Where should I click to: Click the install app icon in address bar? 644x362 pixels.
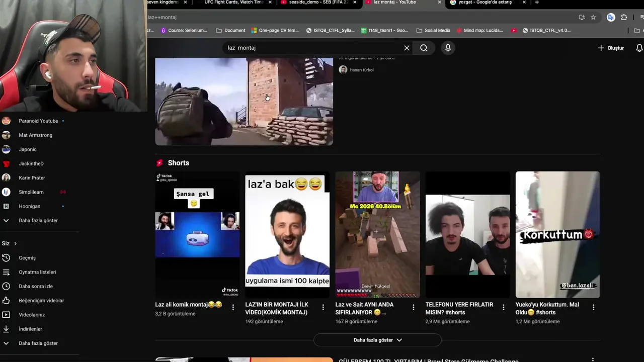point(582,17)
